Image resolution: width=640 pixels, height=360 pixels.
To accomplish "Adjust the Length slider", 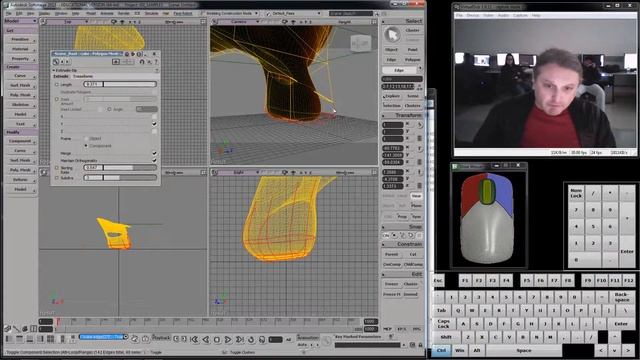I will pyautogui.click(x=120, y=84).
